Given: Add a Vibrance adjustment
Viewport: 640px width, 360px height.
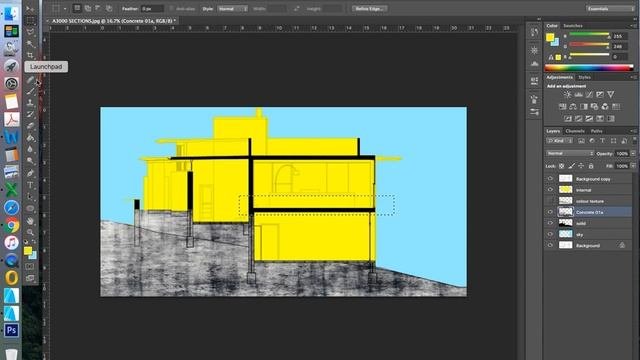Looking at the screenshot, I should click(x=600, y=94).
